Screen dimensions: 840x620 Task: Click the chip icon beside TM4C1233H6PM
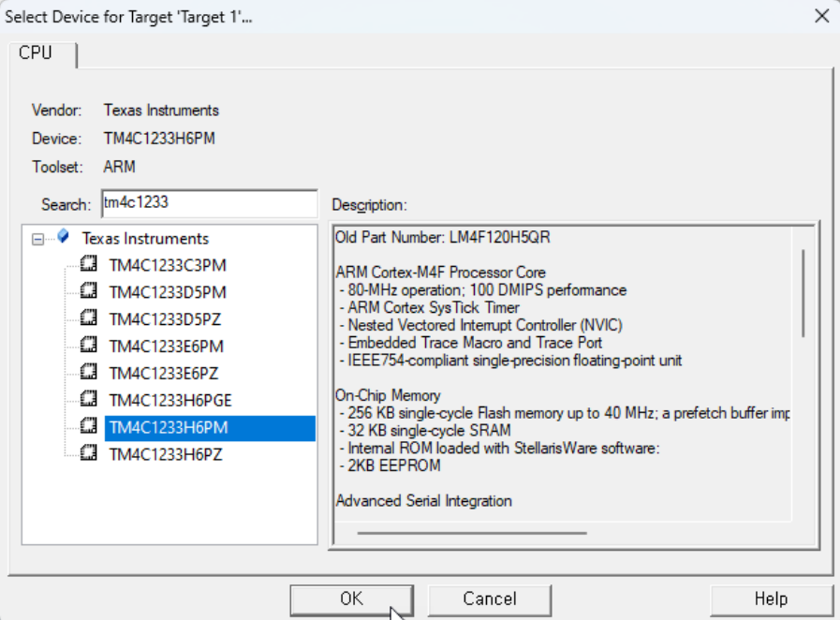coord(88,426)
